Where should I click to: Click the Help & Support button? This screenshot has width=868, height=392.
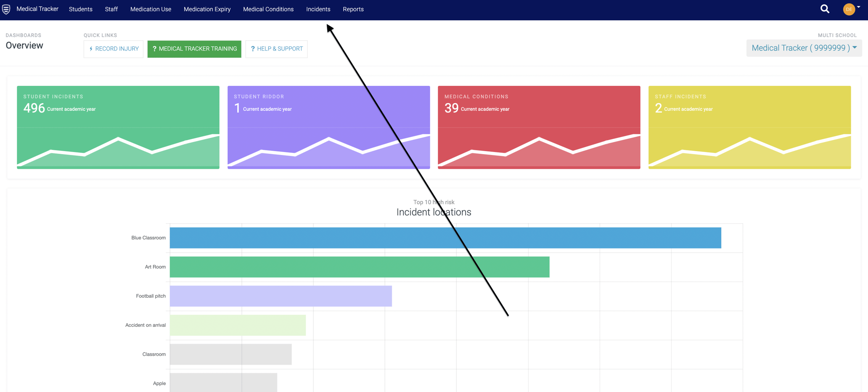tap(276, 49)
